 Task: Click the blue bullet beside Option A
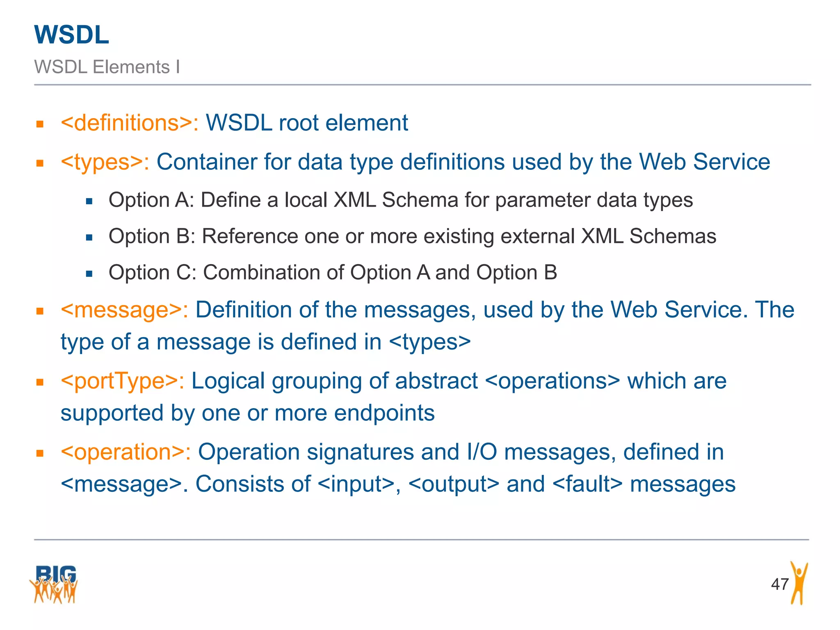(89, 201)
